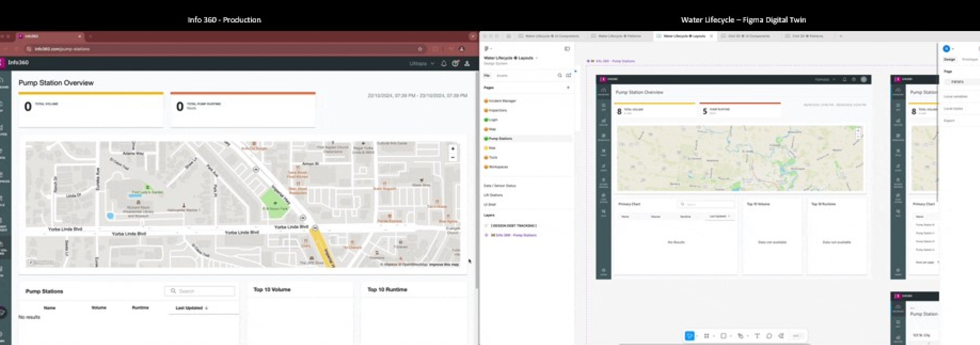Expand the Water Lifecycle Layouts file name dropdown
This screenshot has width=980, height=345.
pos(537,58)
